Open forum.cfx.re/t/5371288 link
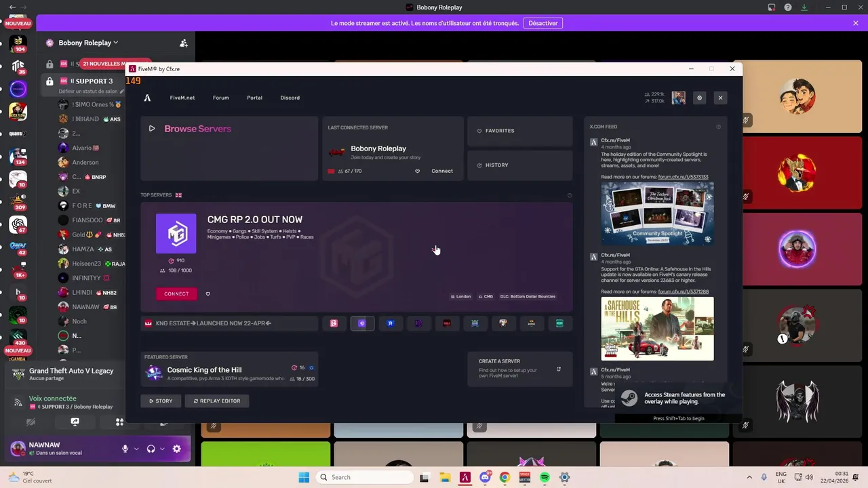This screenshot has height=488, width=868. pyautogui.click(x=683, y=291)
